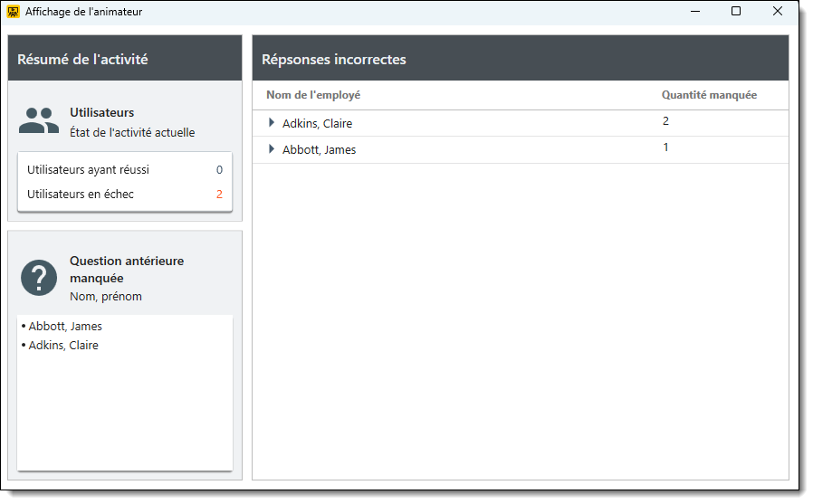This screenshot has height=504, width=813.
Task: Click the failed users count 2
Action: tap(219, 194)
